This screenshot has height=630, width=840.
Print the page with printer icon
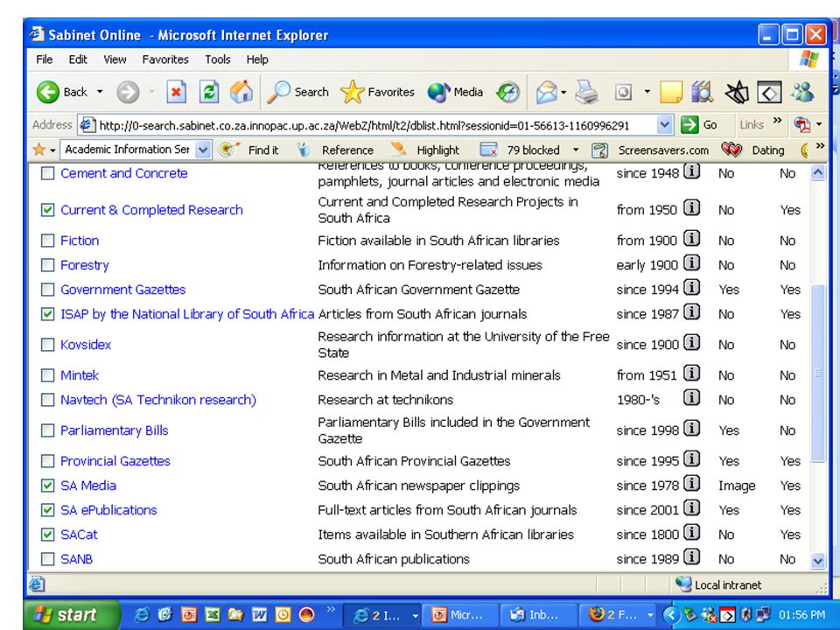[x=586, y=92]
